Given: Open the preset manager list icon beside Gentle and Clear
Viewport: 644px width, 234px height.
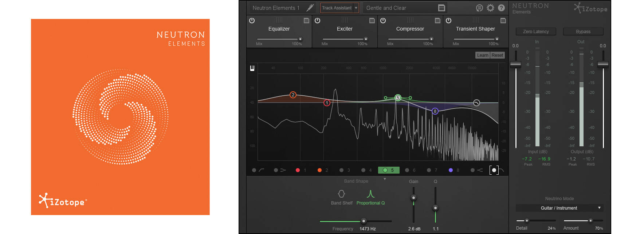Looking at the screenshot, I should click(x=441, y=8).
